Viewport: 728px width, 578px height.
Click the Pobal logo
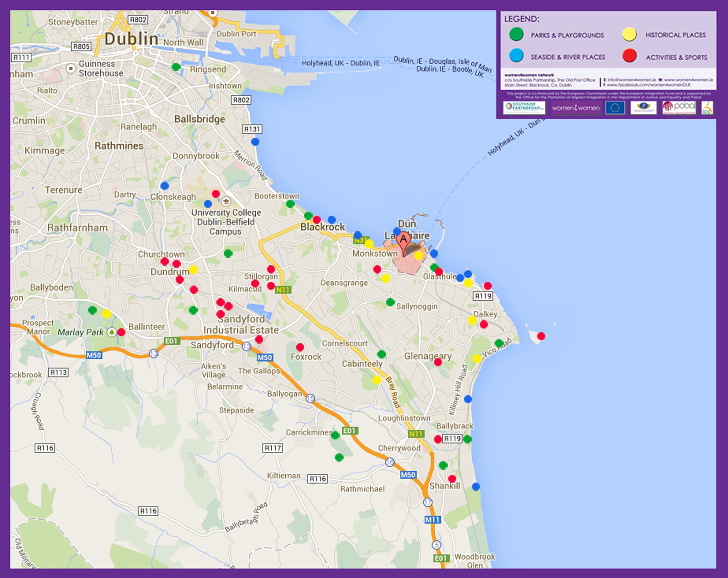(679, 108)
